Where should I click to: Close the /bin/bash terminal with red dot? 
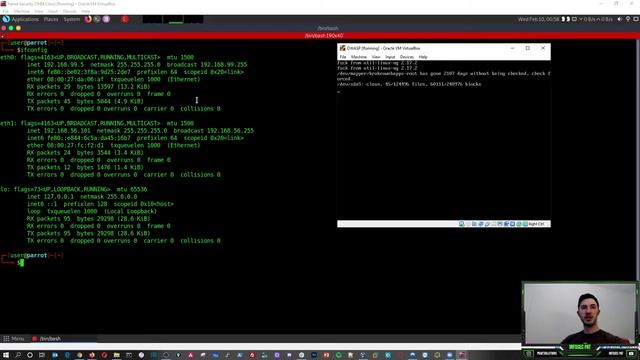coord(4,28)
